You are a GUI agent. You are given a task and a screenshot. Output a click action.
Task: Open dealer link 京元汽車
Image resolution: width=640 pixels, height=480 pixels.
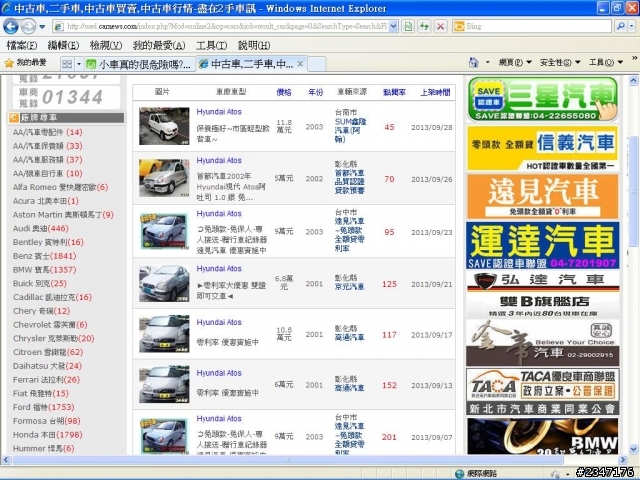[349, 287]
